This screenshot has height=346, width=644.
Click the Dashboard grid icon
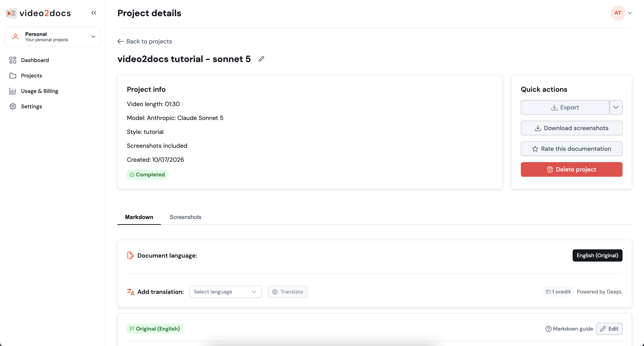point(13,60)
